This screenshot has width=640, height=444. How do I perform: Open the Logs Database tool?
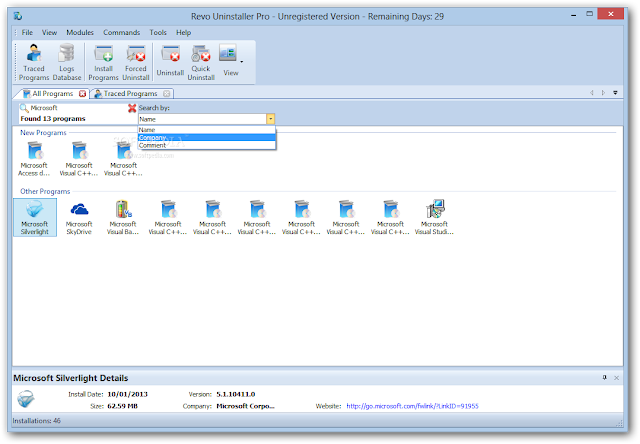(67, 62)
